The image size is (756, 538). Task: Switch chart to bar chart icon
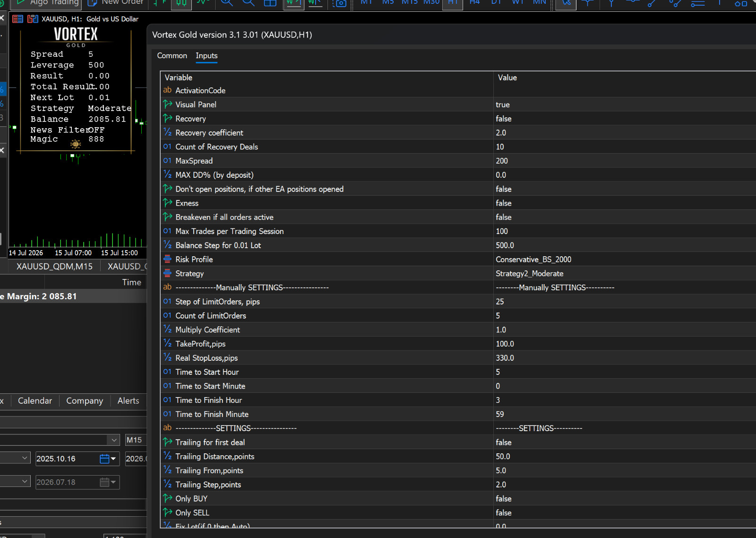(160, 3)
